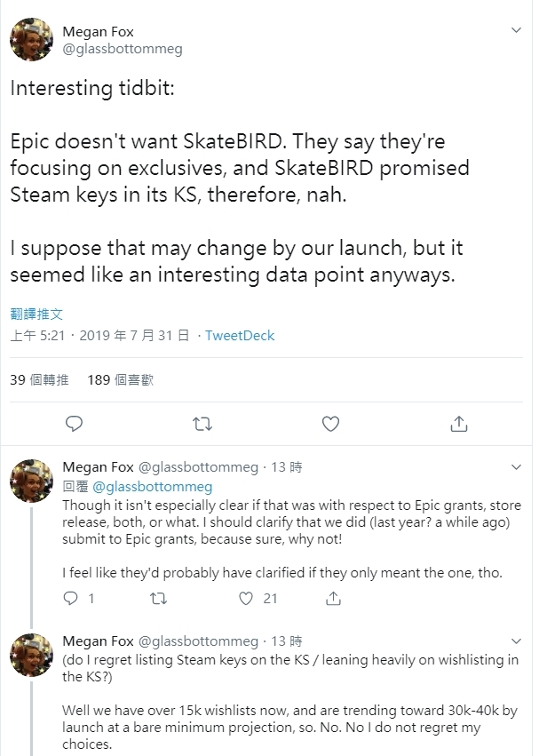The height and width of the screenshot is (756, 539).
Task: Open @glassbottommeg handle in 回覆 line
Action: coord(153,487)
